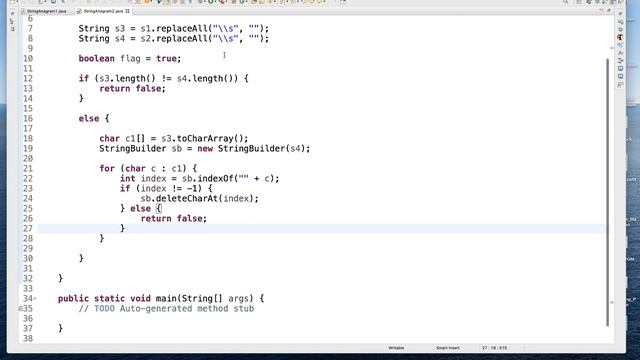Click line number 38 in the gutter
Viewport: 640px width, 360px height.
[x=28, y=339]
